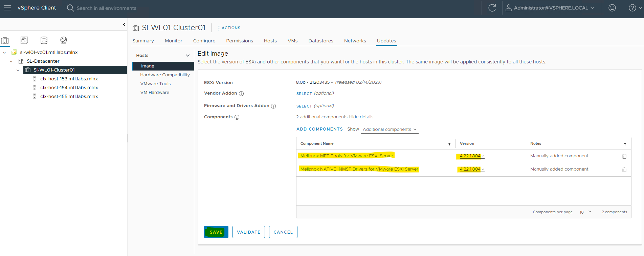Select Hardware Compatibility in sidebar

coord(165,75)
